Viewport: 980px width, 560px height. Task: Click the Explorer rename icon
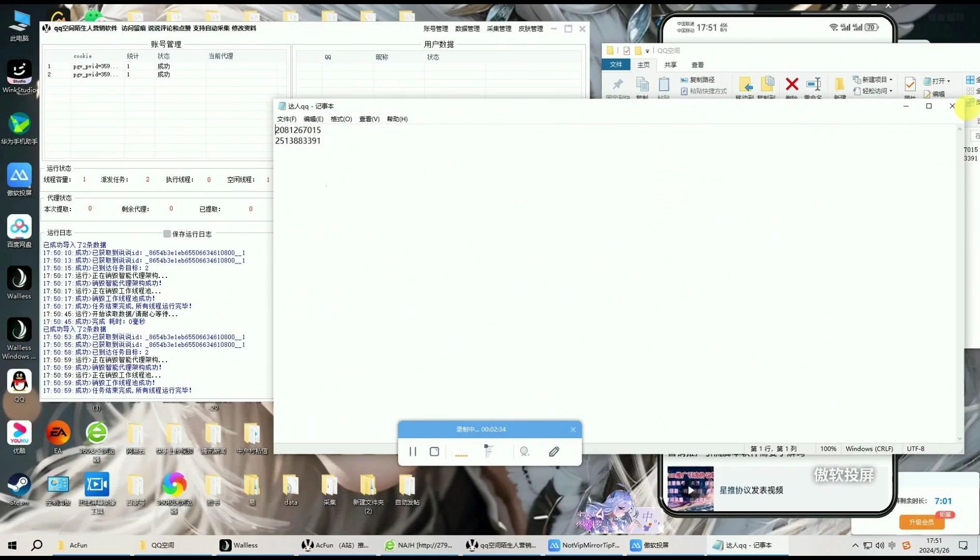814,84
